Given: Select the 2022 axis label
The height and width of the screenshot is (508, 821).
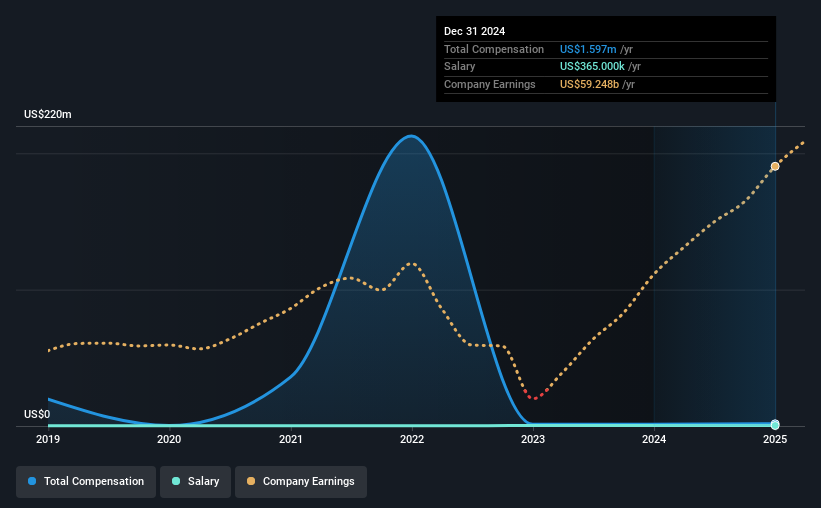Looking at the screenshot, I should coord(412,439).
